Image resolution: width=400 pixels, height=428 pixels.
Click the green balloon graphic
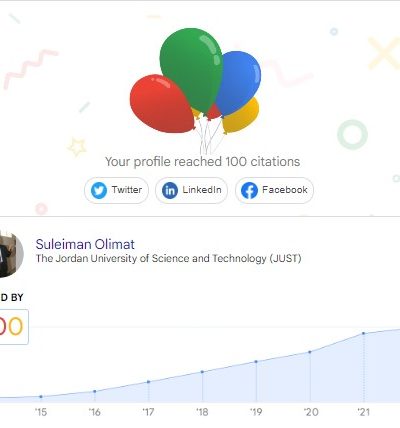point(191,70)
